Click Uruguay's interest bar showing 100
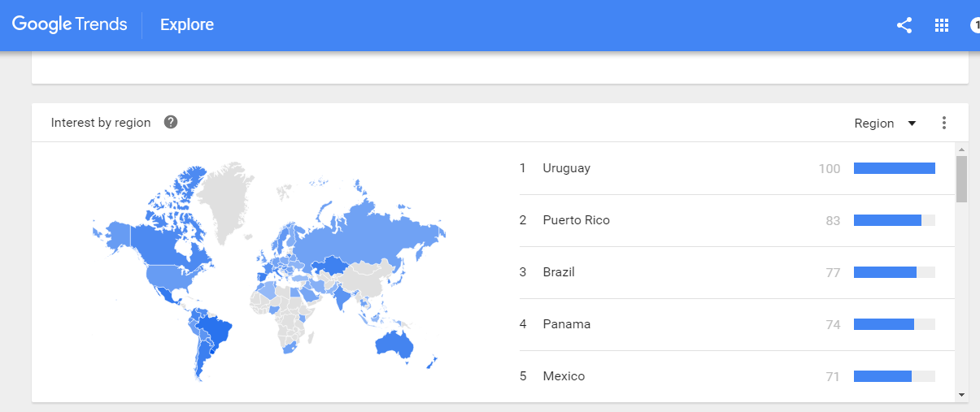 click(894, 168)
